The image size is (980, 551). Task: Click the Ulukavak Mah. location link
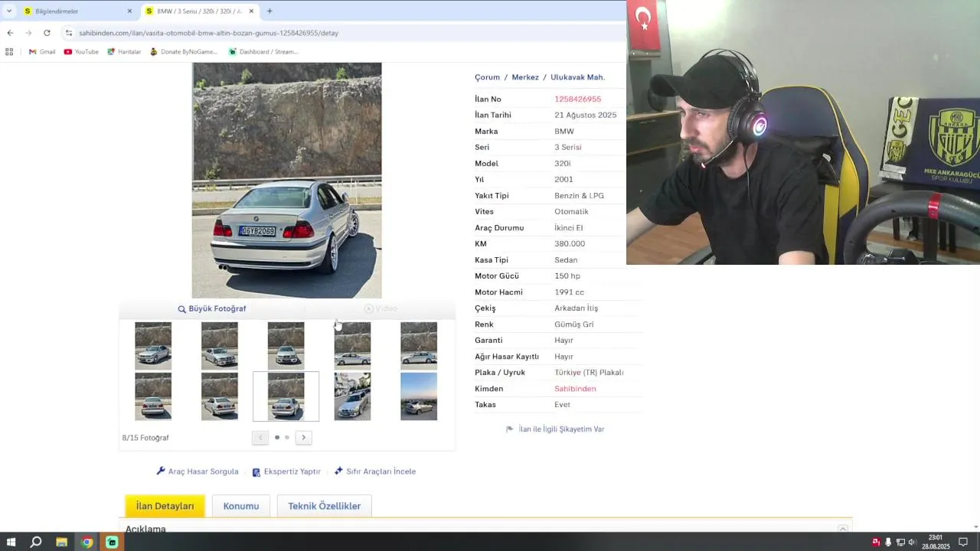pos(578,77)
